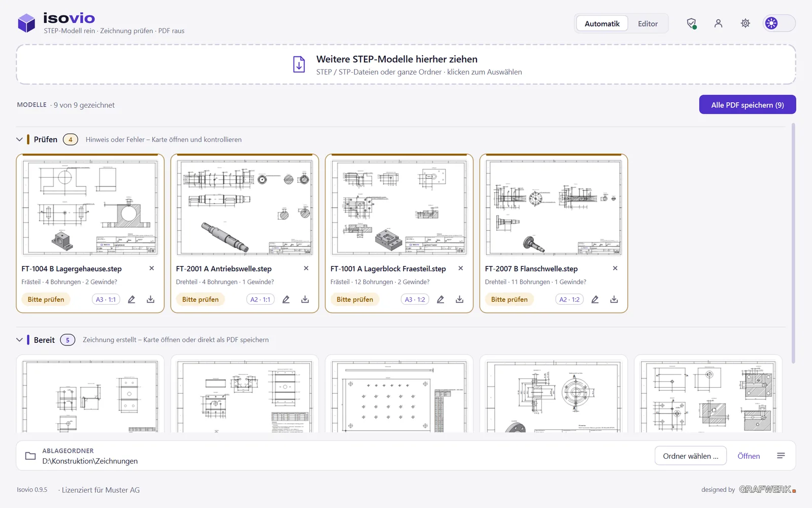Click the isovio cube logo
This screenshot has width=812, height=508.
(26, 23)
